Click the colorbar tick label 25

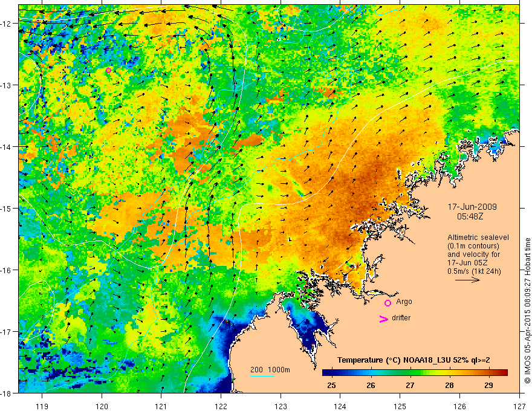(331, 385)
